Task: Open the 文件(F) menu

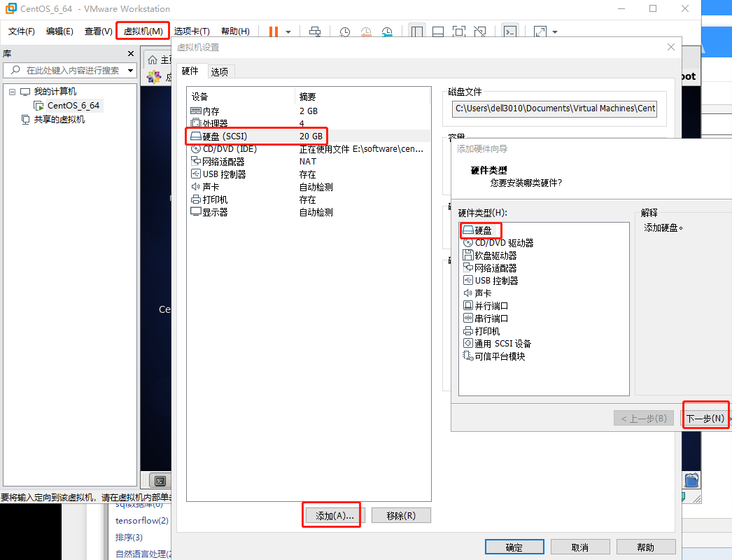Action: coord(22,31)
